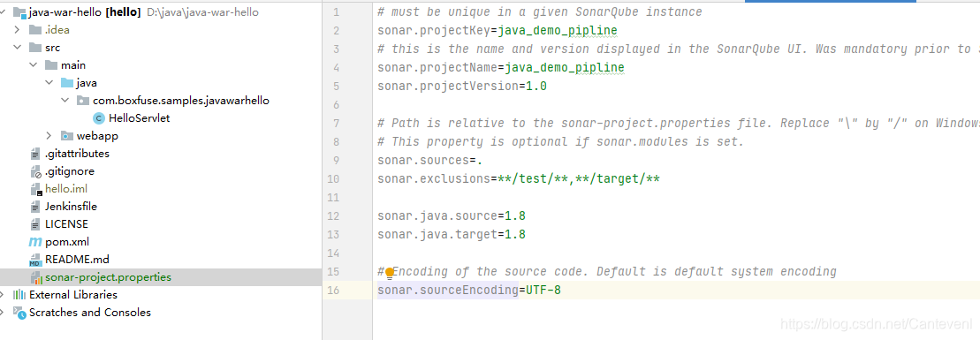
Task: Click the comment 'This property is optional' line
Action: click(560, 142)
